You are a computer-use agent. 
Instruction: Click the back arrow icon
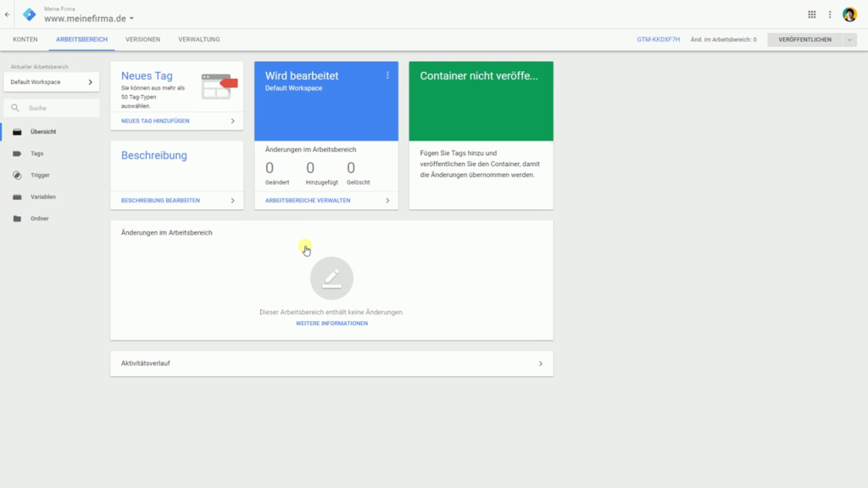point(7,14)
